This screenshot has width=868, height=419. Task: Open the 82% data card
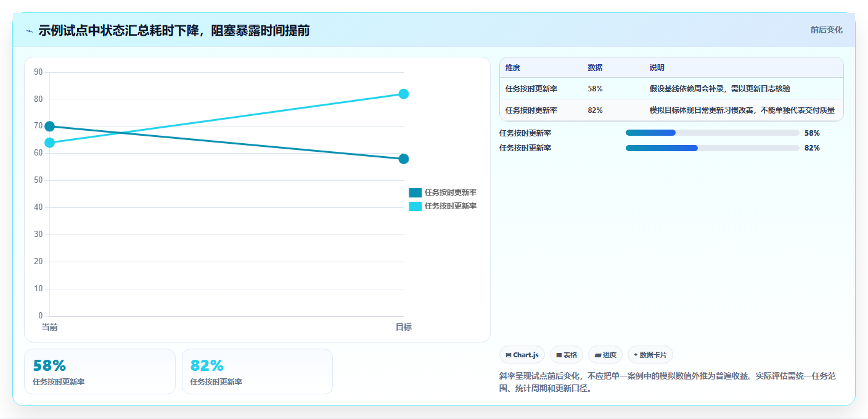258,371
